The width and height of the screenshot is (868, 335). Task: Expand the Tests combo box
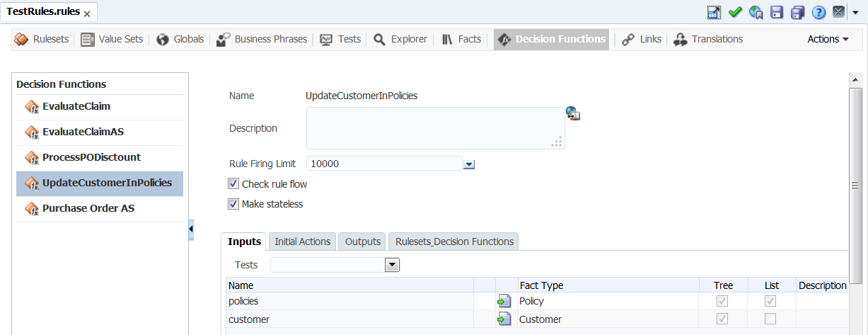coord(392,265)
